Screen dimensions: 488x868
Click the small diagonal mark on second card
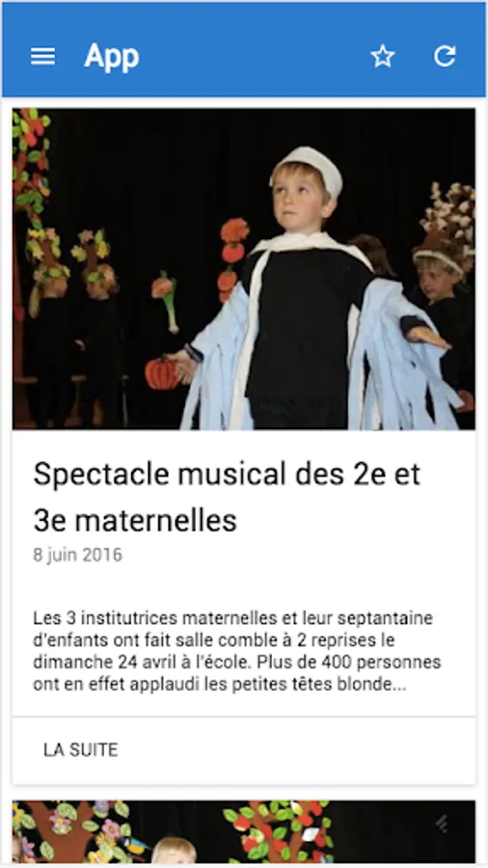(x=441, y=824)
